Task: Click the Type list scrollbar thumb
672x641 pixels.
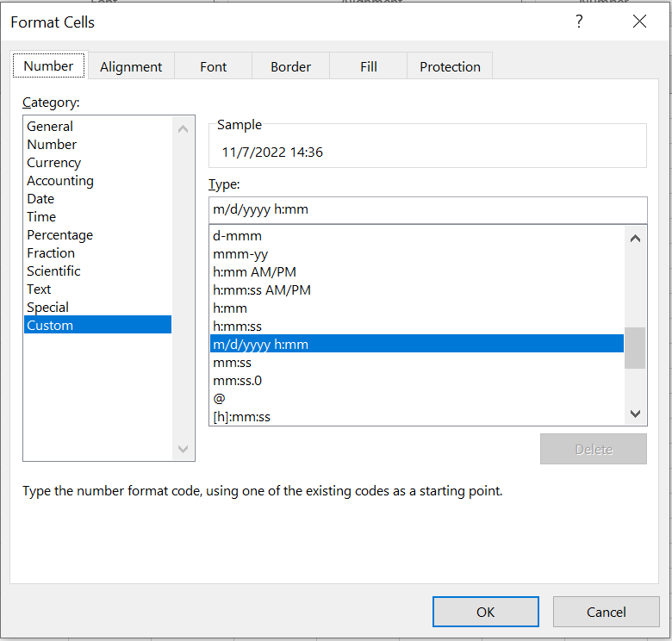Action: coord(635,348)
